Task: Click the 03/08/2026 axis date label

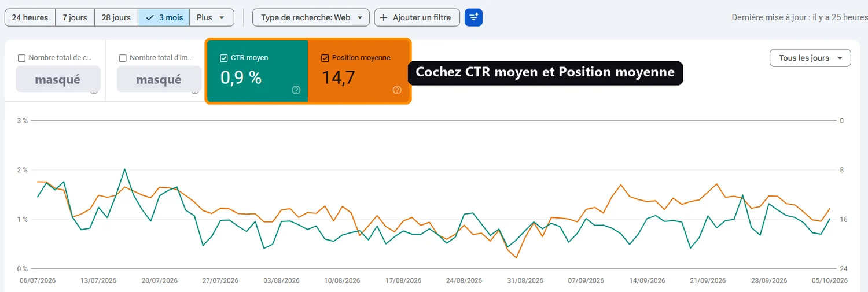Action: 280,280
